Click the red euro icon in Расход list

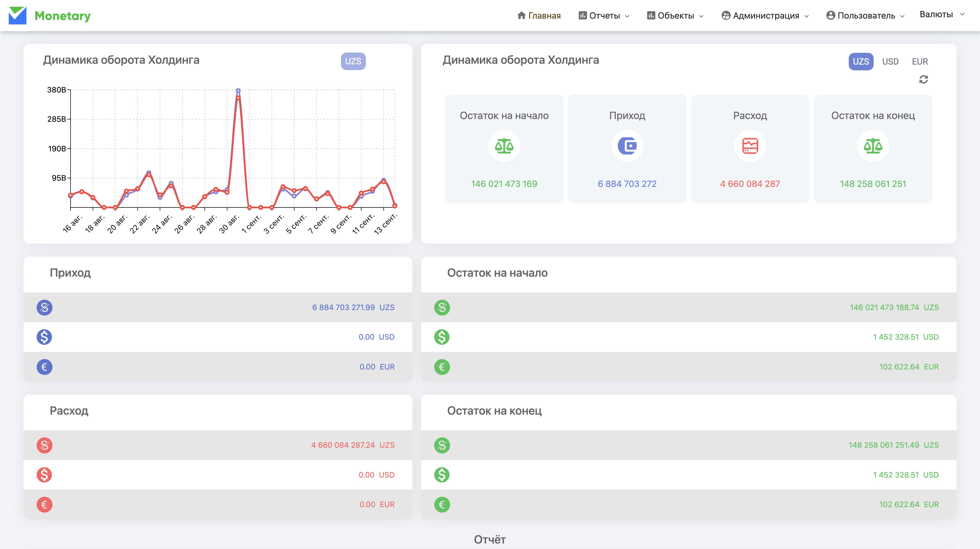pyautogui.click(x=45, y=504)
